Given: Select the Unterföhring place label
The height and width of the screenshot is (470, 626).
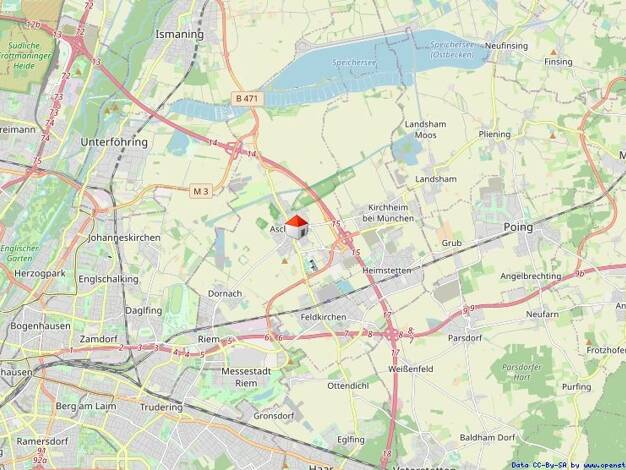Looking at the screenshot, I should 114,142.
